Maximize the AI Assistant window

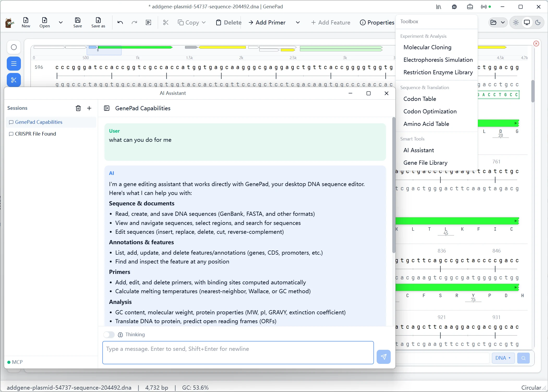click(x=369, y=93)
